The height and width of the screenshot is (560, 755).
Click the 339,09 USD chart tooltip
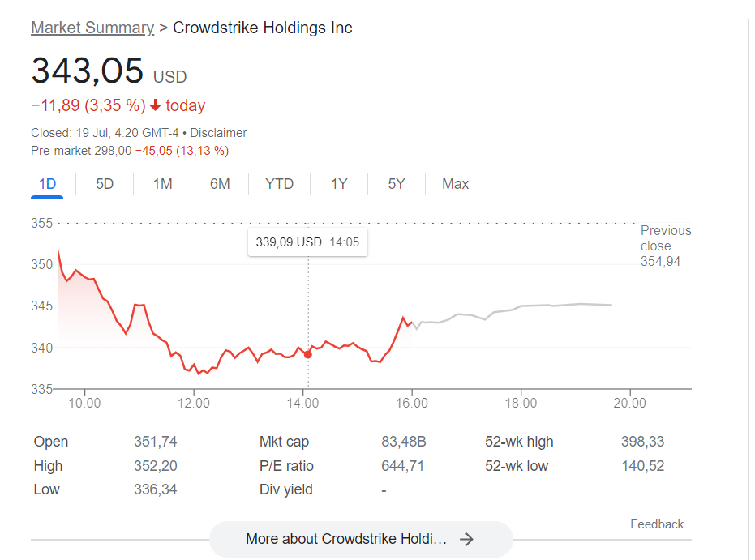(x=307, y=242)
